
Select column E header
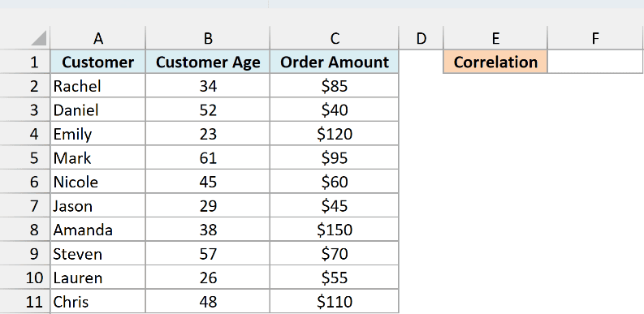[x=495, y=38]
